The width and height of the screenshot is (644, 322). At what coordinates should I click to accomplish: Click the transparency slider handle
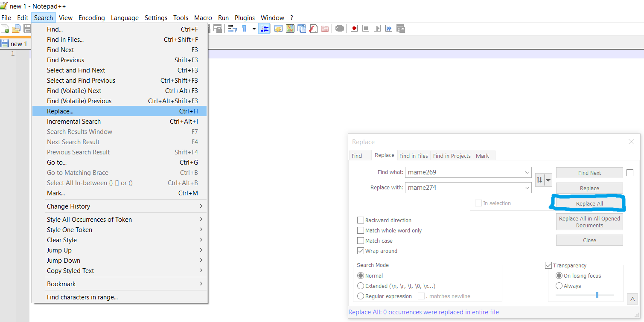tap(597, 295)
